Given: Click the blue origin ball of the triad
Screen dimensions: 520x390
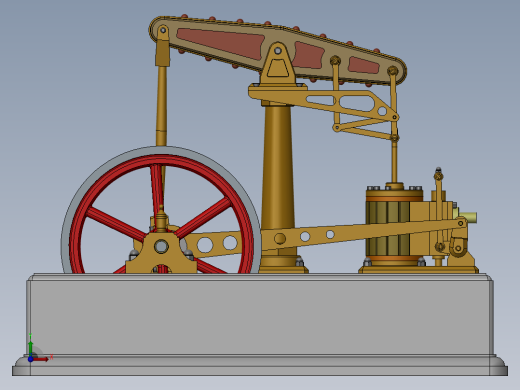Looking at the screenshot, I should pos(30,359).
